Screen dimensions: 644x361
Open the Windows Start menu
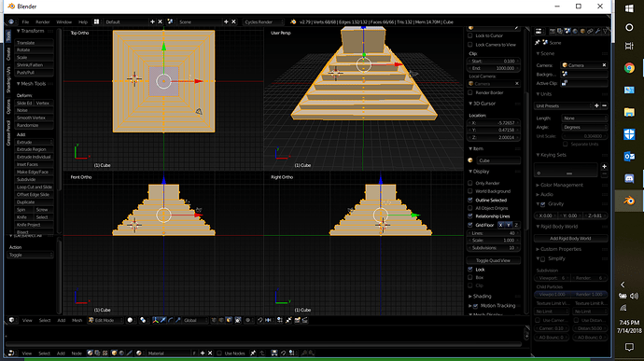click(629, 8)
